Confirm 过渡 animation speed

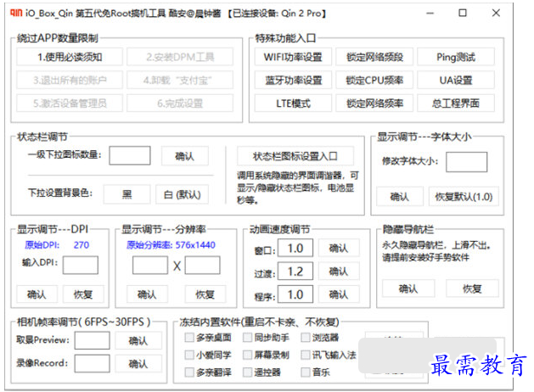pyautogui.click(x=339, y=272)
